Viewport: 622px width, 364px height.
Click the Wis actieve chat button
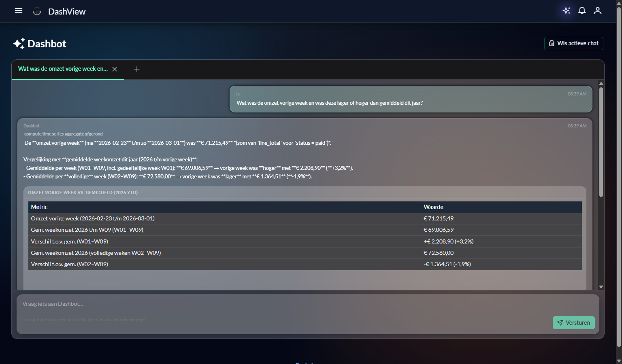click(x=573, y=43)
